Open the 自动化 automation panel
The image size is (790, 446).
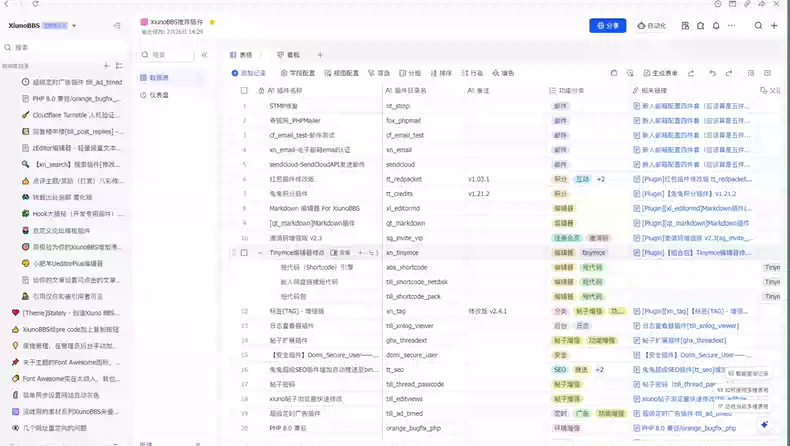652,25
